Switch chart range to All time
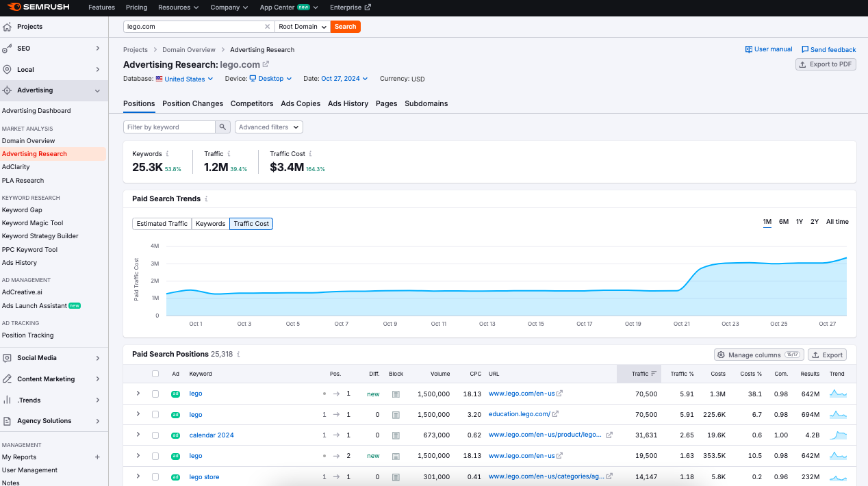Viewport: 868px width, 486px height. 837,222
